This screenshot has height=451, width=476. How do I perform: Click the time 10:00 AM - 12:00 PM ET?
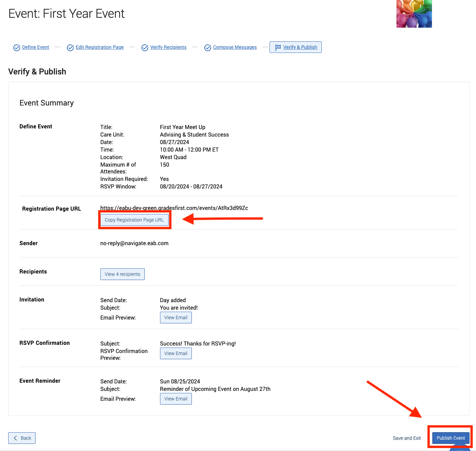coord(189,150)
